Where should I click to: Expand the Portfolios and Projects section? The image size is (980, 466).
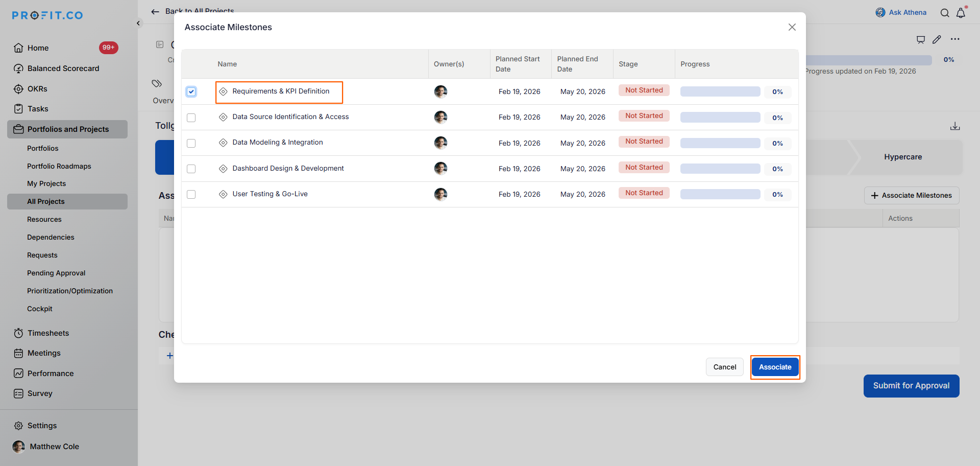[67, 129]
